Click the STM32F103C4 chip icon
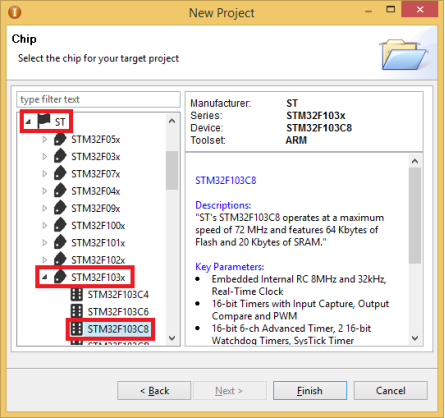 (77, 294)
